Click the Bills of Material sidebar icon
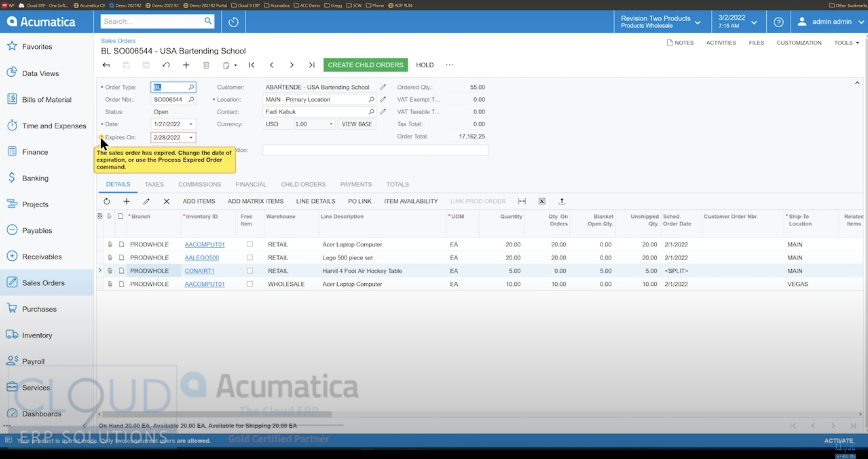The width and height of the screenshot is (868, 459). coord(47,99)
